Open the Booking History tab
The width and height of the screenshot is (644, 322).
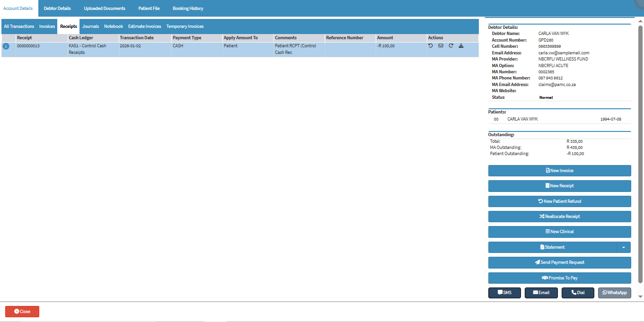pos(188,9)
